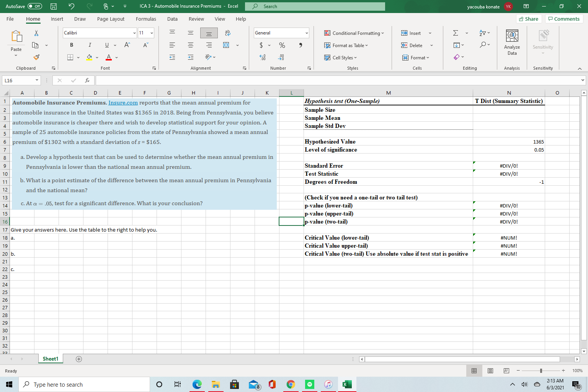Click the zoom slider in the status bar
The height and width of the screenshot is (392, 588).
click(541, 371)
